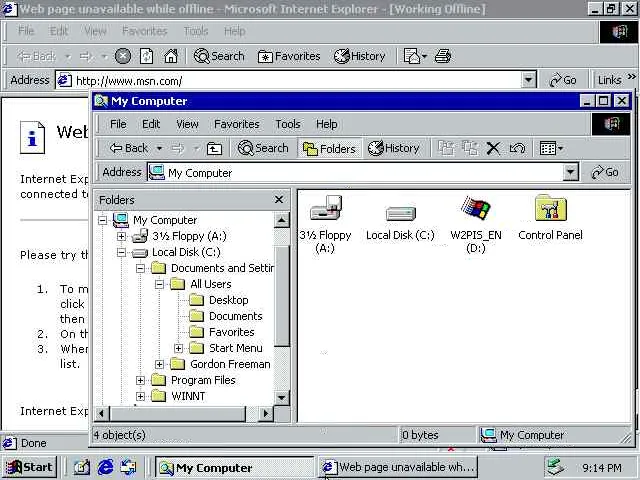
Task: Open View menu in My Computer
Action: [x=187, y=124]
